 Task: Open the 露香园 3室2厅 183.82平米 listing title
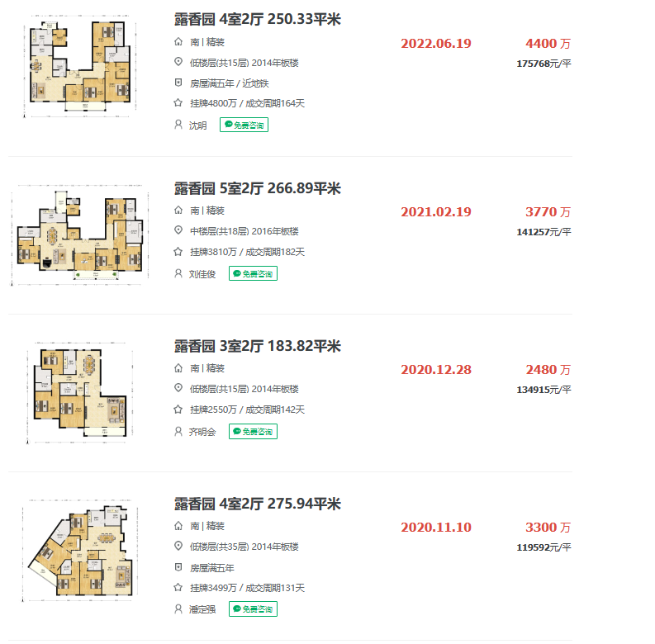tap(257, 346)
